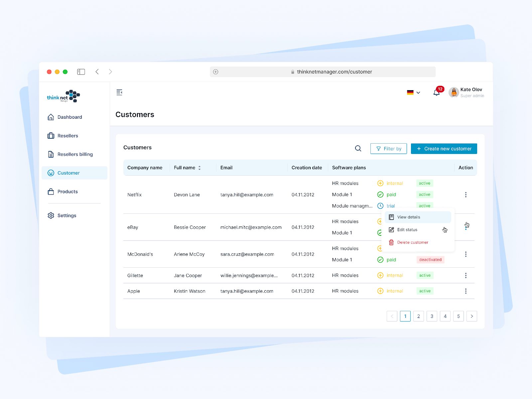
Task: Click the Dashboard home icon
Action: [51, 117]
